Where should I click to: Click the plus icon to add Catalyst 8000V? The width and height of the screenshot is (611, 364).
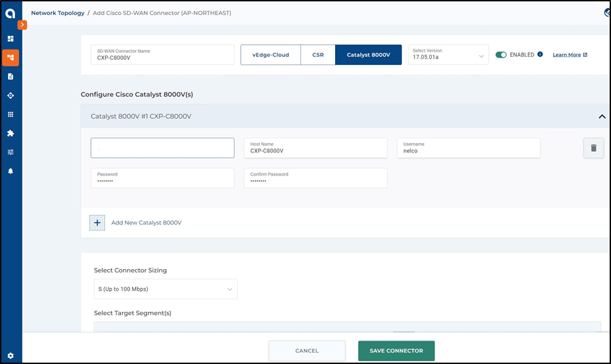[97, 223]
